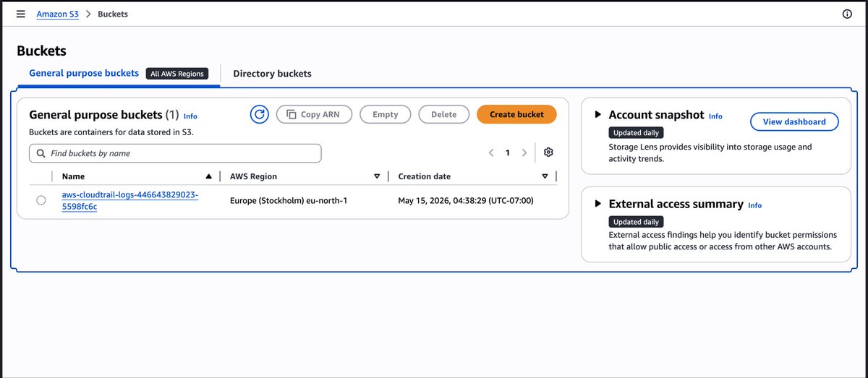Open the aws-cloudtrail-logs bucket link
Viewport: 868px width, 378px height.
tap(130, 200)
